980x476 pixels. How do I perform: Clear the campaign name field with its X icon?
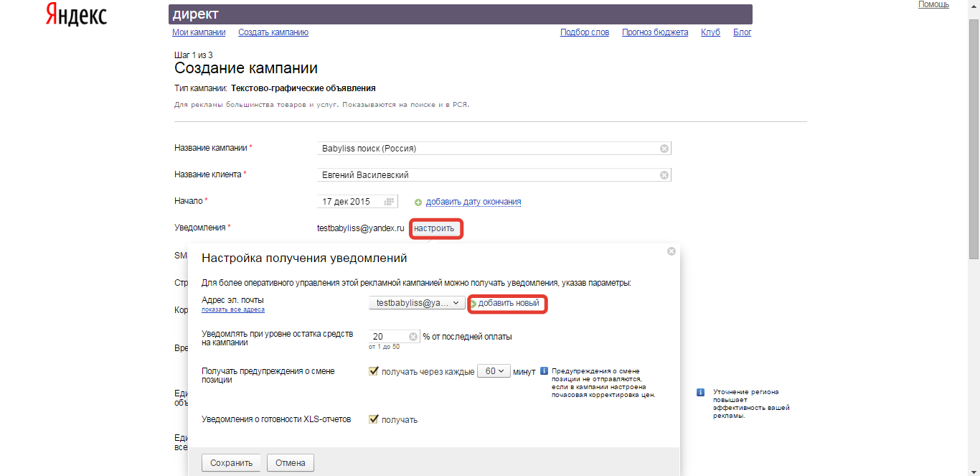(664, 149)
